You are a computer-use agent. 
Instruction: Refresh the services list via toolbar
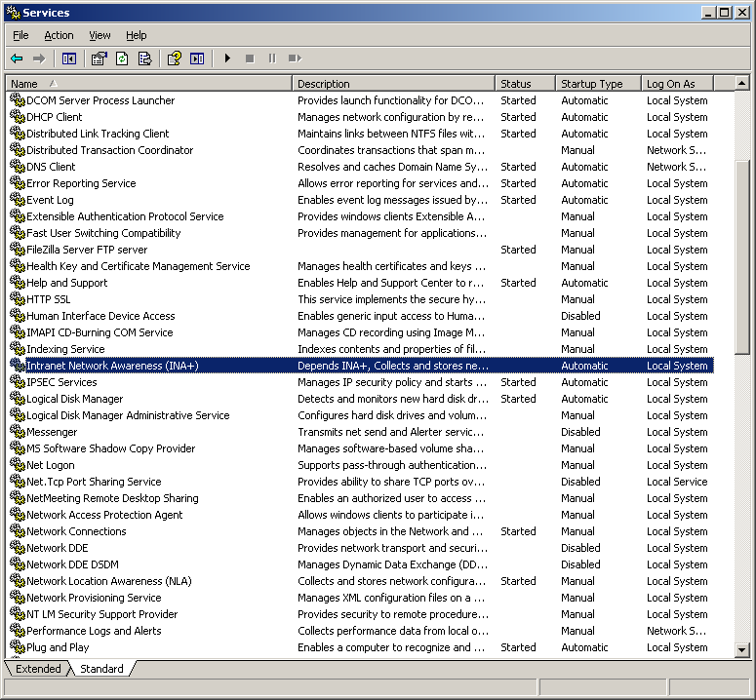[122, 58]
